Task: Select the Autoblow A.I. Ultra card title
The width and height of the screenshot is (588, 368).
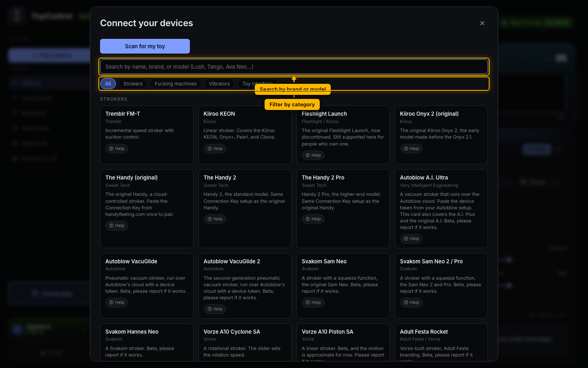Action: [424, 177]
